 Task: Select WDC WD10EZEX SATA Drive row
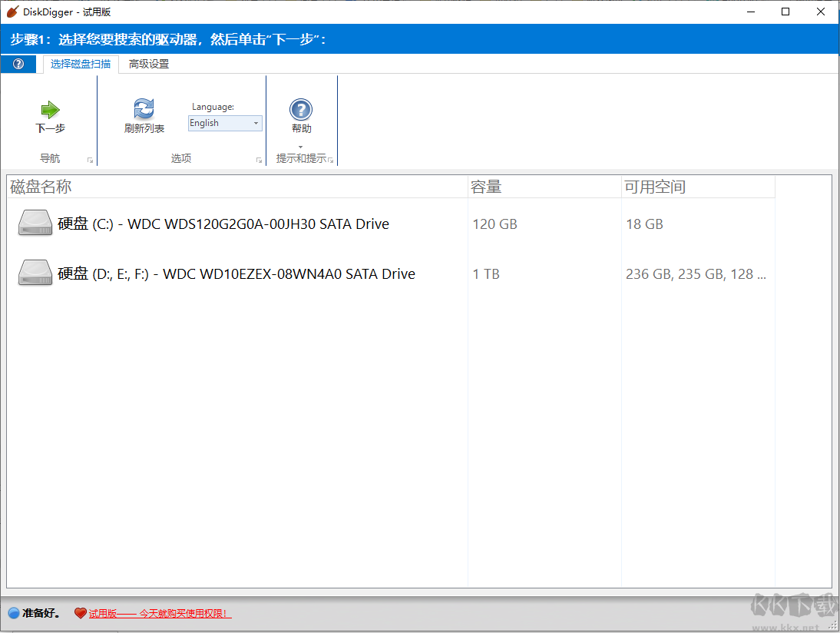(391, 274)
